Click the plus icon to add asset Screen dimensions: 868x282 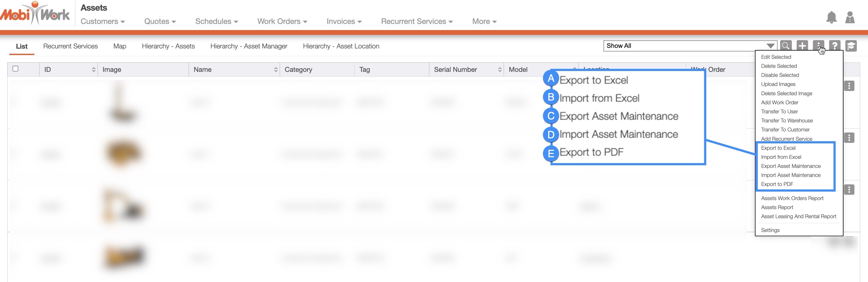click(802, 46)
